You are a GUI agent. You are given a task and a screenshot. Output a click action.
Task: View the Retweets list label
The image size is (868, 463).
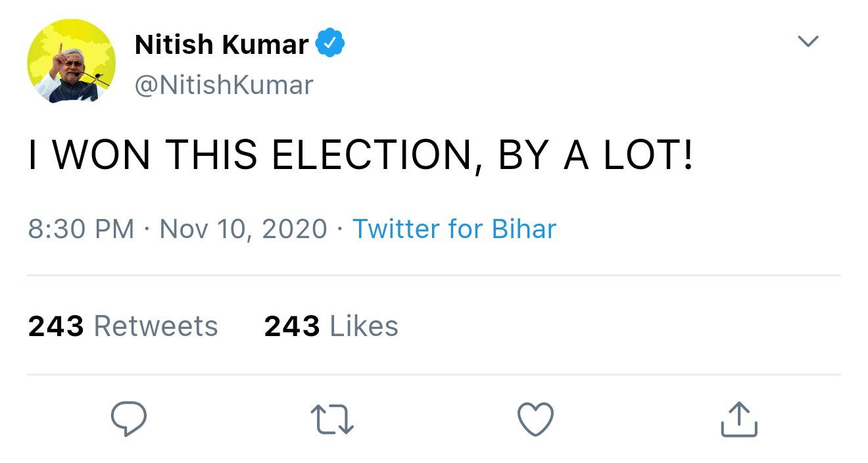(x=156, y=326)
